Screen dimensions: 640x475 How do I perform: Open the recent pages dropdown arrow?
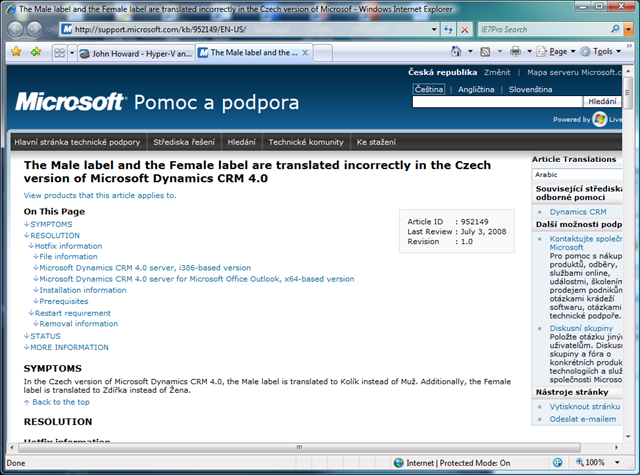click(x=49, y=29)
